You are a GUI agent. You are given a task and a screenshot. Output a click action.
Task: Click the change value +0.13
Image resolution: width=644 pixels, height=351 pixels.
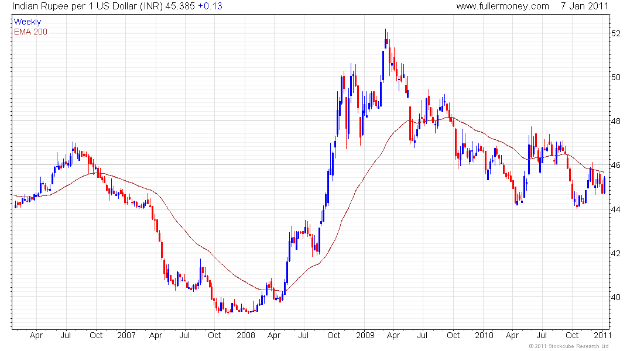click(210, 6)
